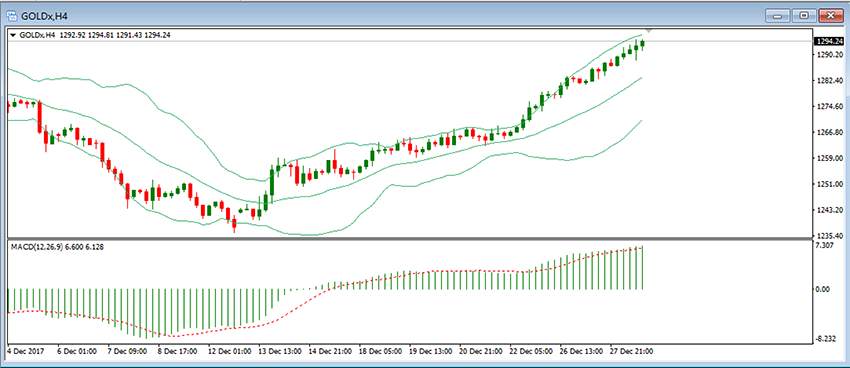This screenshot has height=368, width=850.
Task: Click the 7 Dec 09:00 time label
Action: tap(127, 351)
